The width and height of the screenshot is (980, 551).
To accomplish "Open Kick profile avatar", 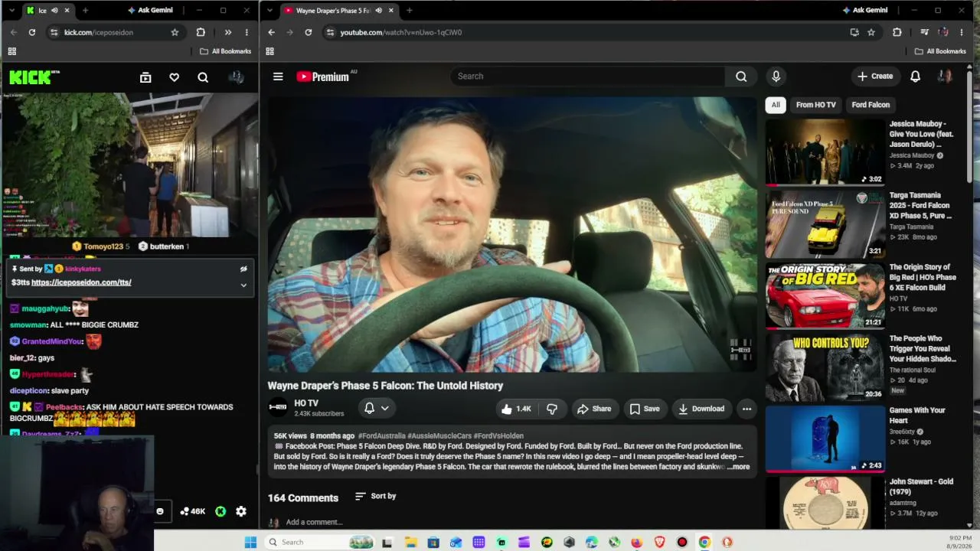I will (236, 77).
